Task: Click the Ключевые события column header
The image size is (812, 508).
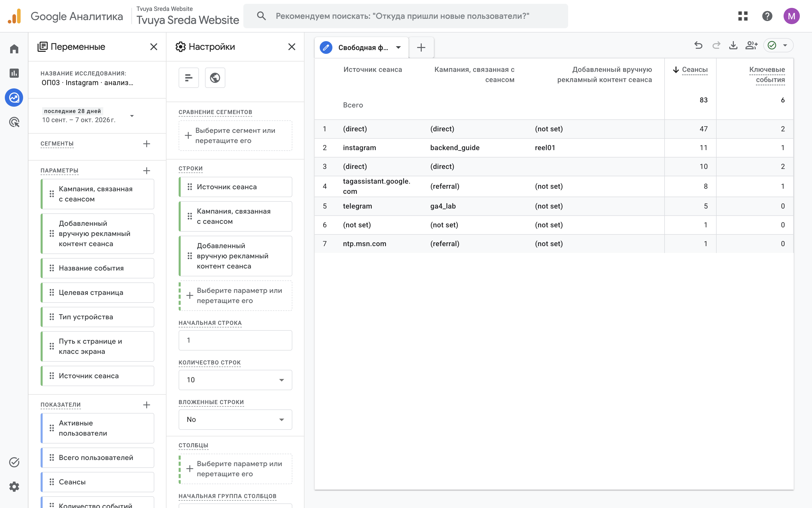Action: tap(767, 75)
